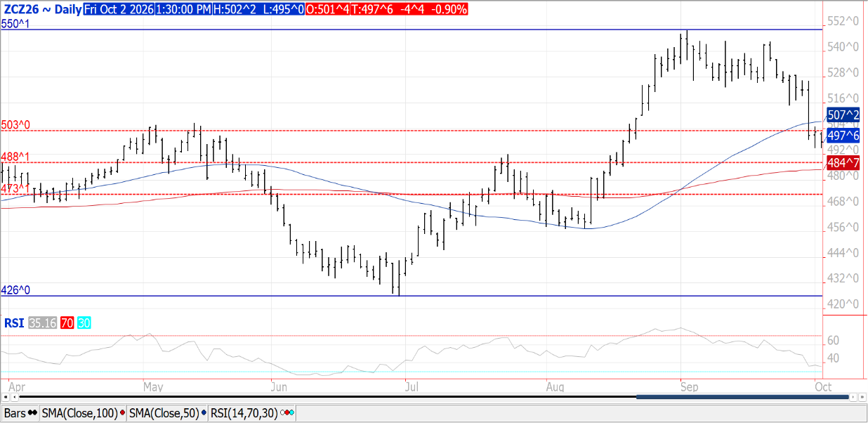Viewport: 868px width, 423px height.
Task: Click the RSI 35.16 value box
Action: 44,323
